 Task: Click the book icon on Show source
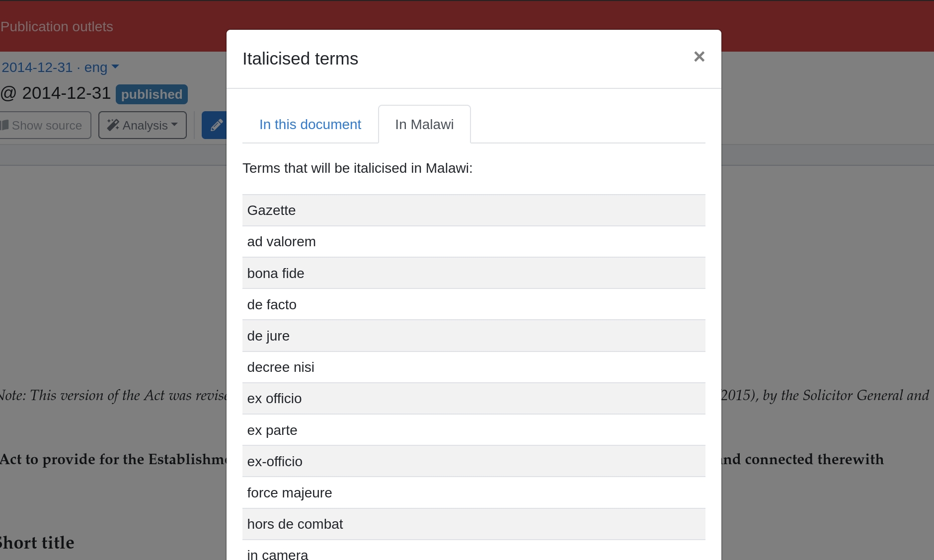click(4, 125)
